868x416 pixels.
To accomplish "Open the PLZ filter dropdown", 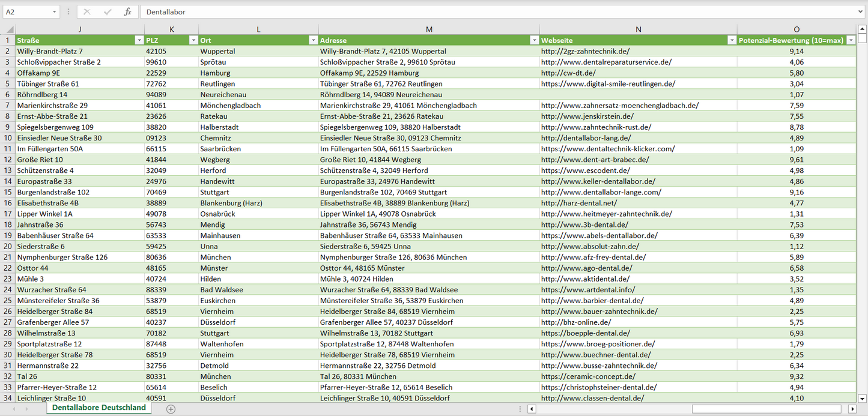I will point(193,40).
